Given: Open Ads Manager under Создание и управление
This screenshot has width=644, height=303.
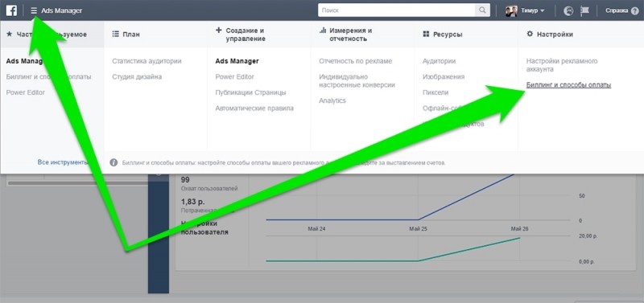Looking at the screenshot, I should pos(237,61).
